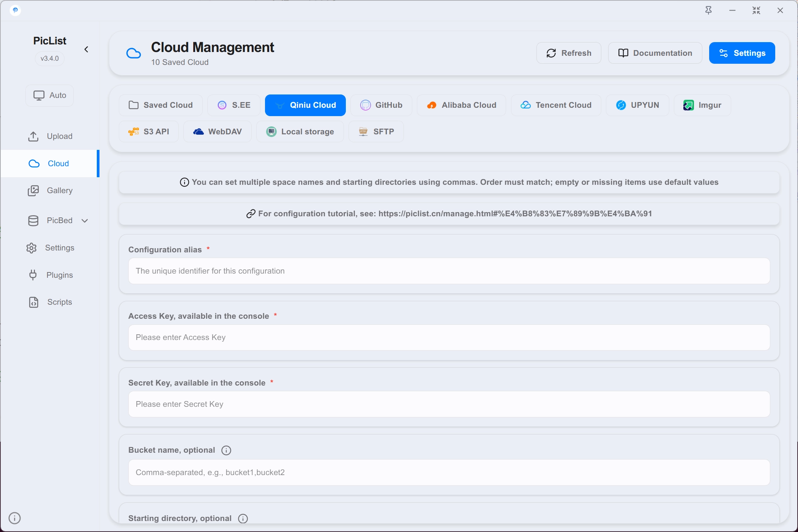Open the Scripts page
This screenshot has height=532, width=798.
[50, 302]
